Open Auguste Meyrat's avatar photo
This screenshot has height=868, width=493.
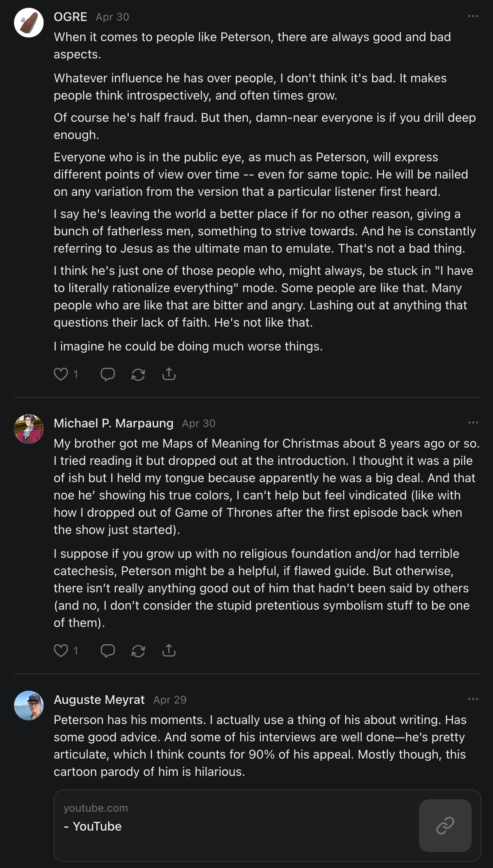[29, 706]
